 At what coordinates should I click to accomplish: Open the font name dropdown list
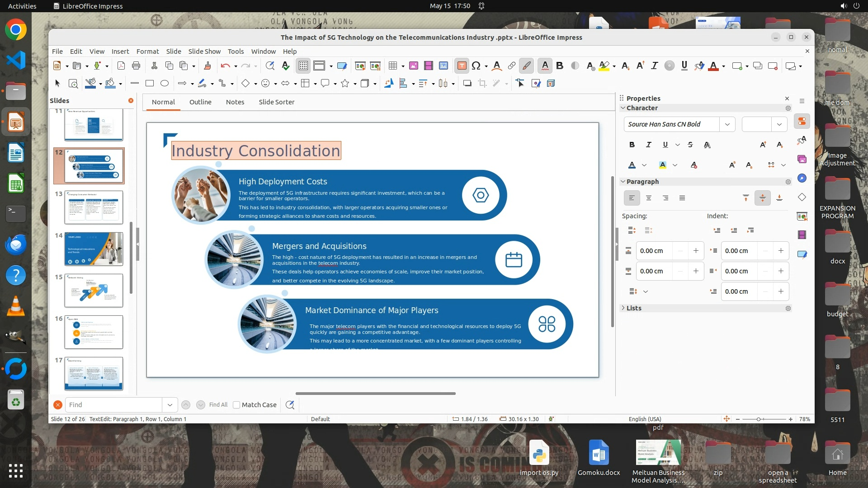click(x=727, y=124)
